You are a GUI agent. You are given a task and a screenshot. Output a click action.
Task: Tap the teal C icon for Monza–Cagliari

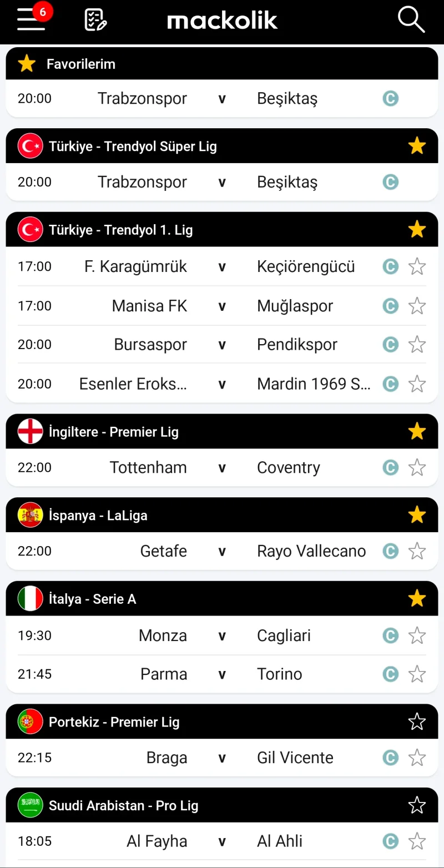pos(391,635)
